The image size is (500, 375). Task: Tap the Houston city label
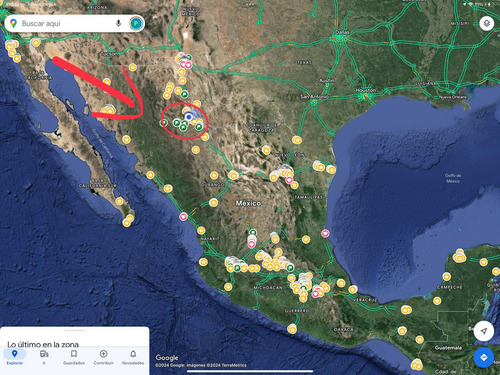tap(366, 90)
